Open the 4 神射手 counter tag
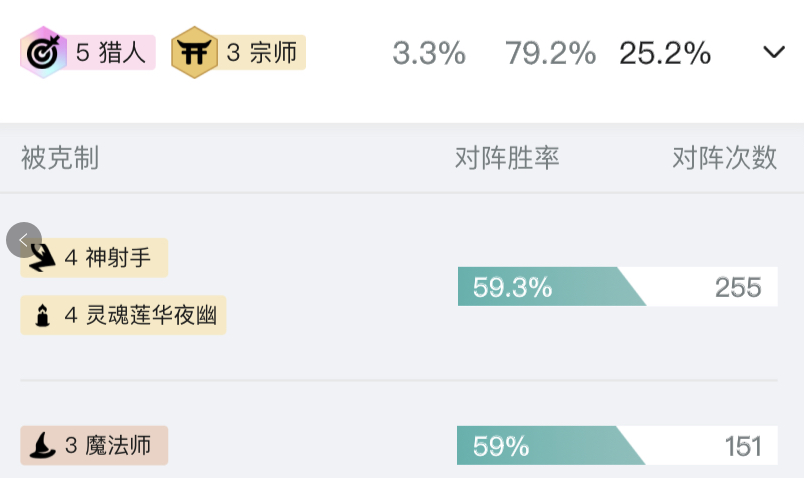Viewport: 804px width, 478px height. point(94,258)
